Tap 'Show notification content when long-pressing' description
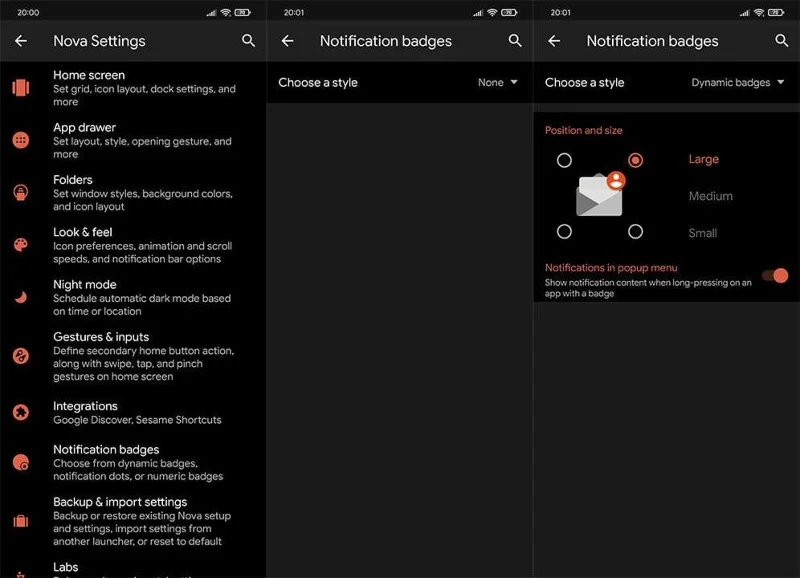Viewport: 800px width, 578px height. (648, 288)
